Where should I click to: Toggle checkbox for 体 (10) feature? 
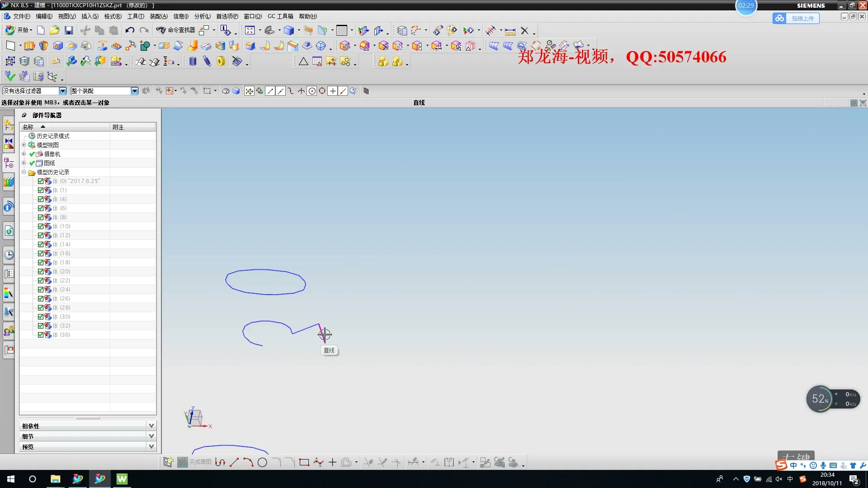(x=41, y=226)
